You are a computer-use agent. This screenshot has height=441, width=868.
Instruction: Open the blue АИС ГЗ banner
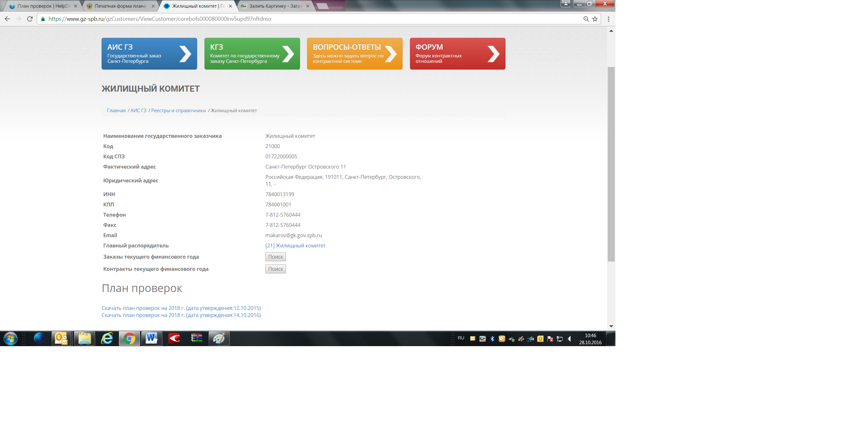click(149, 54)
